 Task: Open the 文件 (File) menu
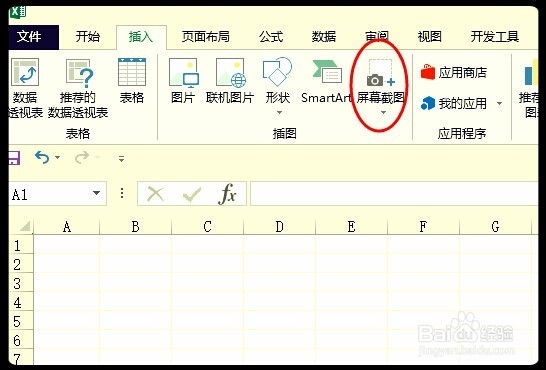34,37
